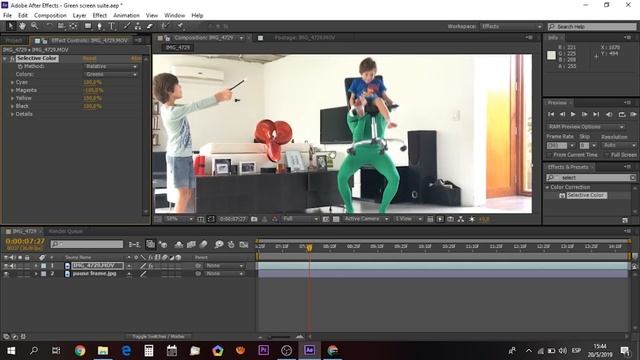Open the Animation menu

tap(126, 16)
